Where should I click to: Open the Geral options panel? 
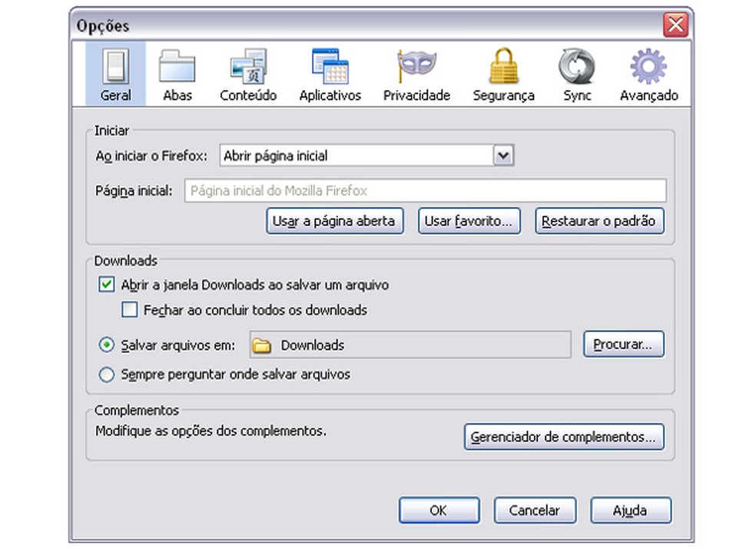click(x=116, y=75)
